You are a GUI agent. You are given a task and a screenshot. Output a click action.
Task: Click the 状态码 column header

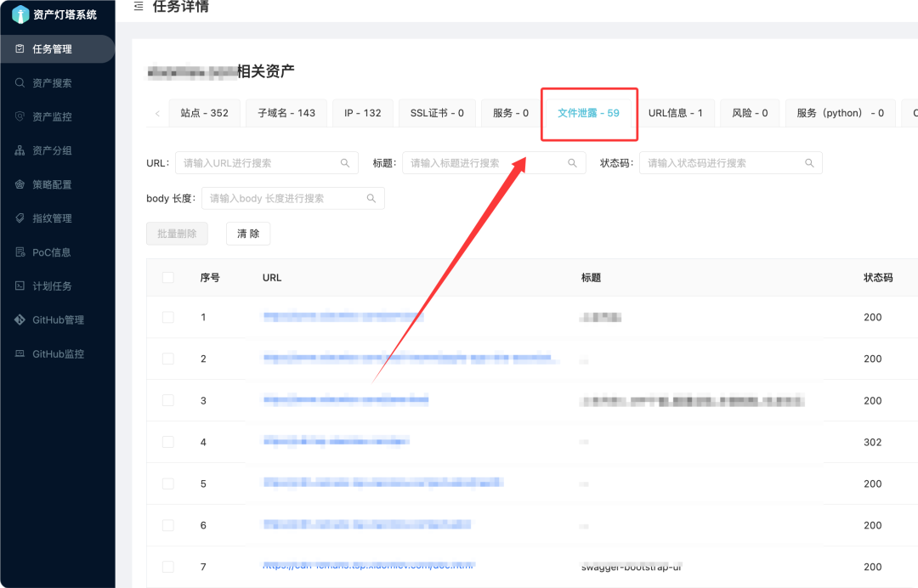click(878, 278)
